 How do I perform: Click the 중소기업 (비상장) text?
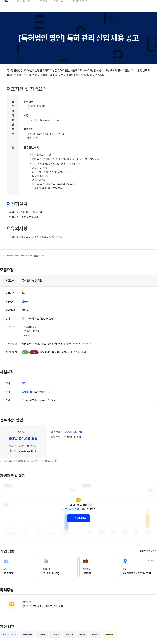coord(51,573)
